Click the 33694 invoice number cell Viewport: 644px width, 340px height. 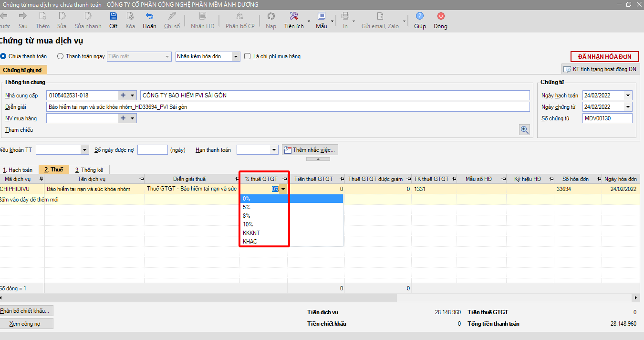click(x=578, y=189)
